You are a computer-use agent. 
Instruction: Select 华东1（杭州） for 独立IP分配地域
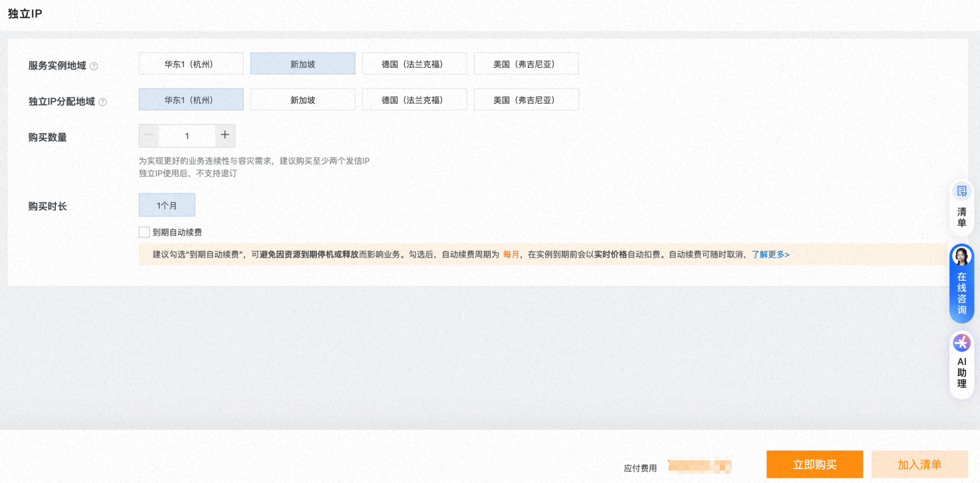click(191, 100)
